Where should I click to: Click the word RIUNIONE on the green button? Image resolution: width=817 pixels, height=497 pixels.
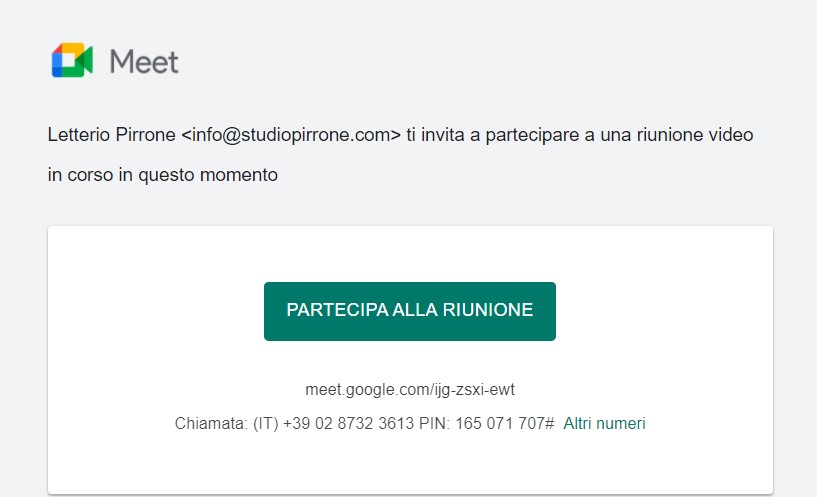point(488,309)
